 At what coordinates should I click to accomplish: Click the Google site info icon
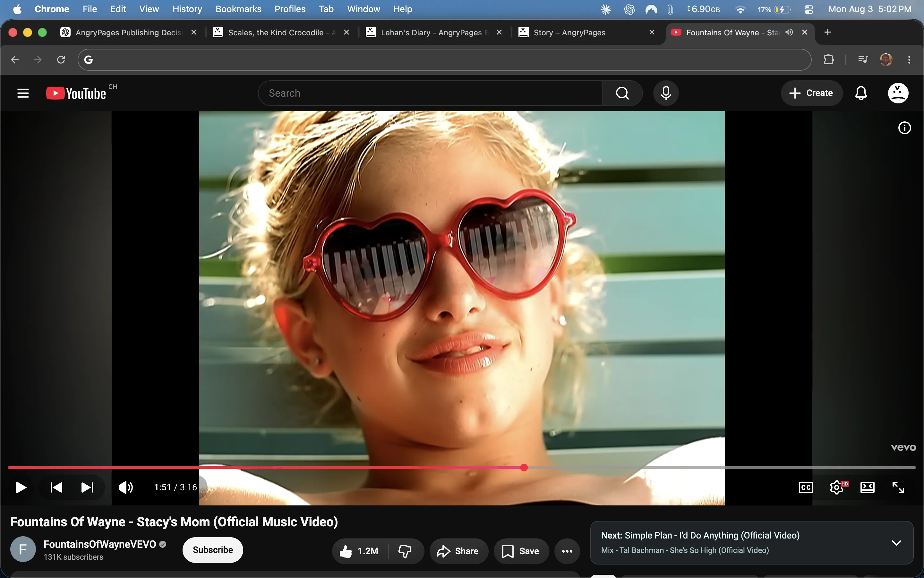(x=89, y=60)
